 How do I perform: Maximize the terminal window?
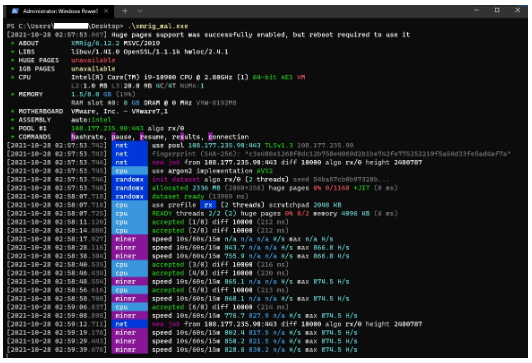tap(497, 10)
